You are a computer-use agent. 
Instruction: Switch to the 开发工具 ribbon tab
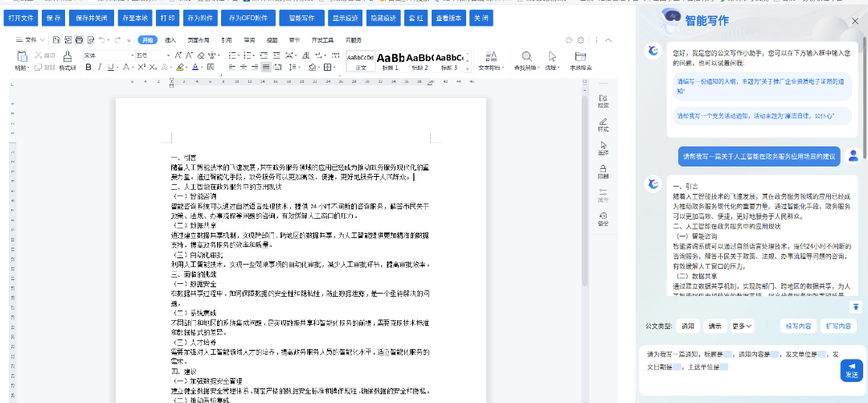[322, 40]
